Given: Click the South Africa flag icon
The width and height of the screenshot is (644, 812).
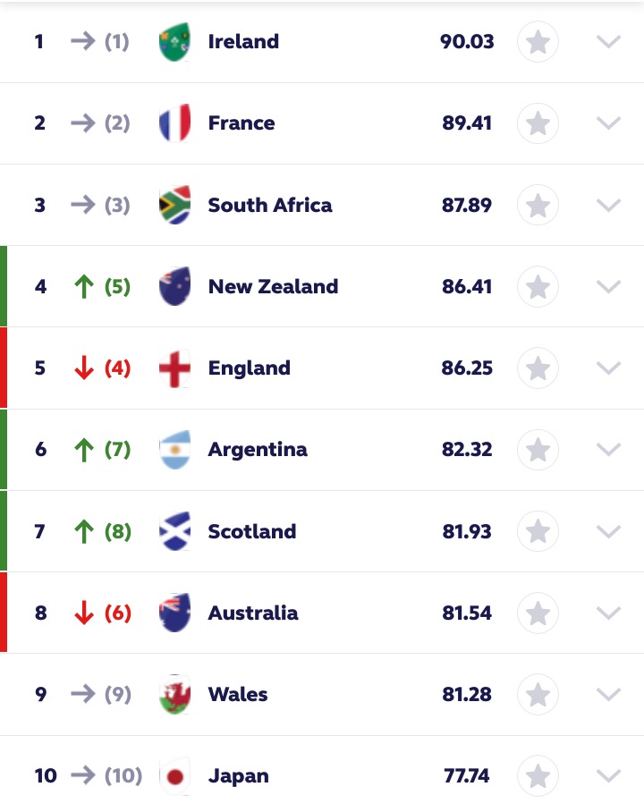Looking at the screenshot, I should point(174,205).
